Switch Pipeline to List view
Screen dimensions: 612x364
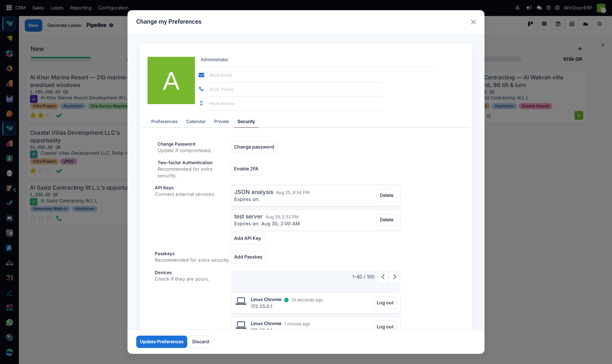click(x=544, y=24)
